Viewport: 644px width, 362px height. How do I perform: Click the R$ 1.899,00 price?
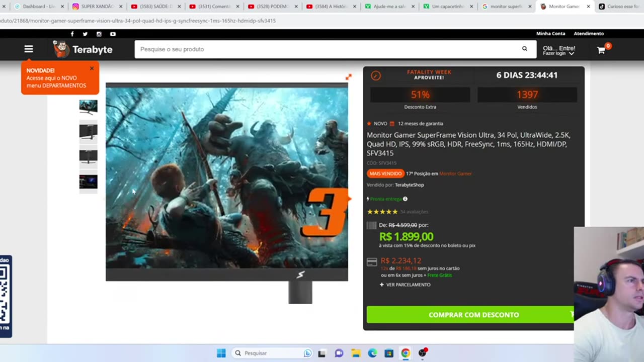tap(406, 236)
